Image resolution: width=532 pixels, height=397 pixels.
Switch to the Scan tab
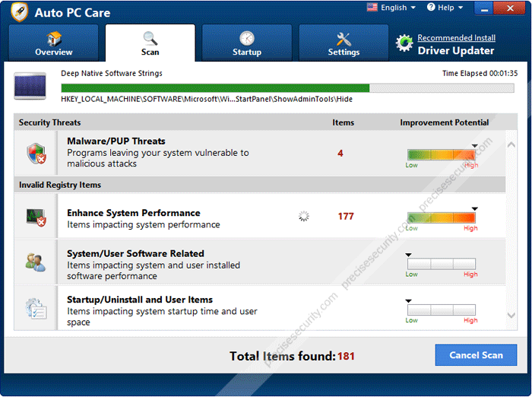pos(150,43)
